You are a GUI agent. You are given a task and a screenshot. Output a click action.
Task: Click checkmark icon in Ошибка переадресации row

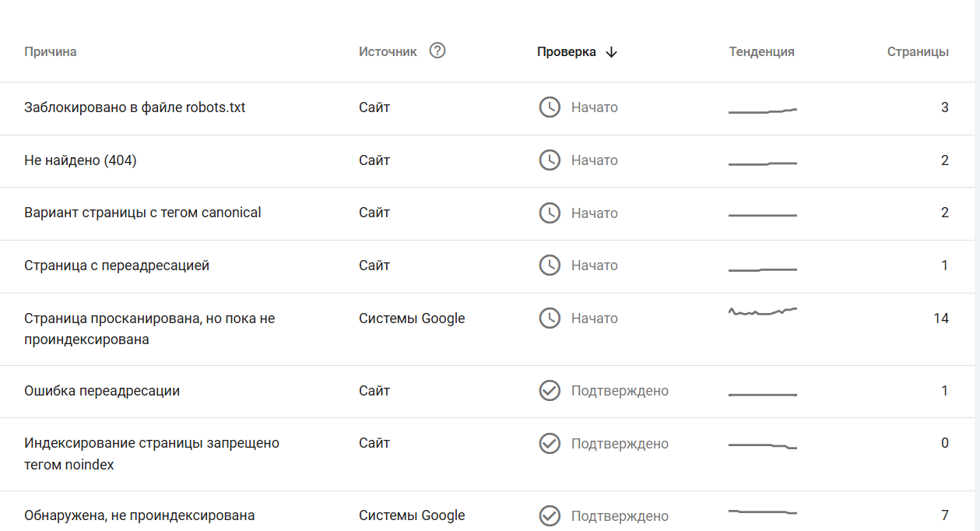550,391
